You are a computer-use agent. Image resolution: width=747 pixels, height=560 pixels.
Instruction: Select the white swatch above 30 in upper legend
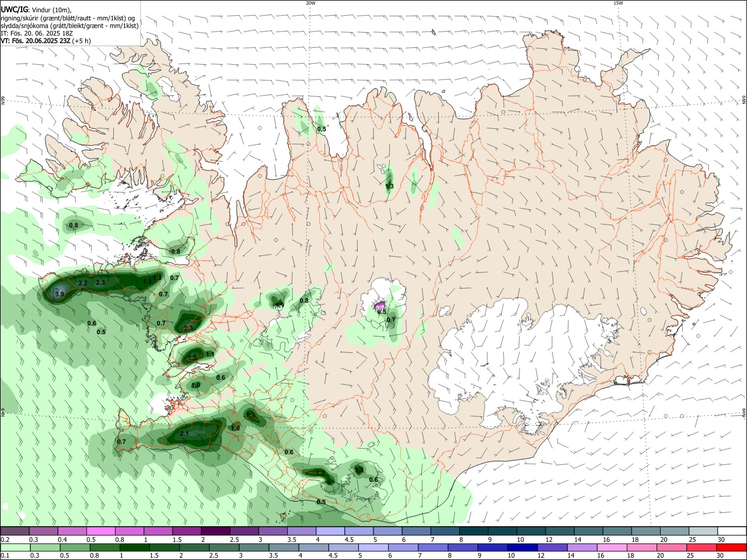click(732, 531)
